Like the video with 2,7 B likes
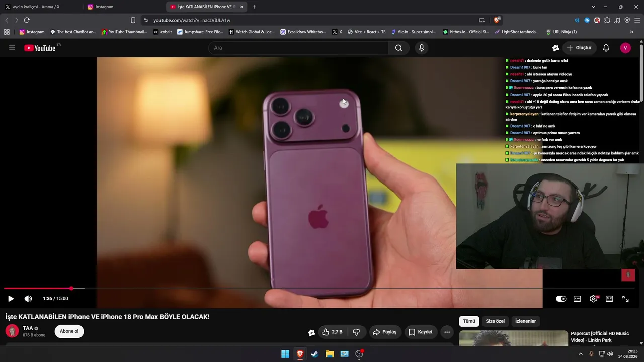The image size is (644, 362). 333,332
